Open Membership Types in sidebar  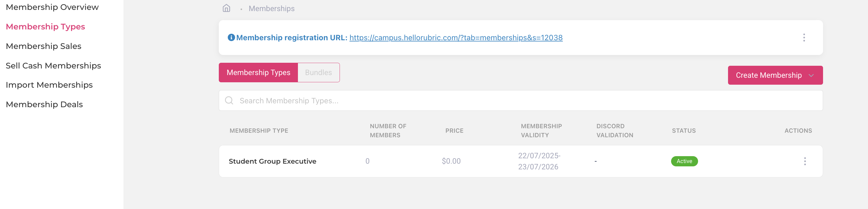46,27
